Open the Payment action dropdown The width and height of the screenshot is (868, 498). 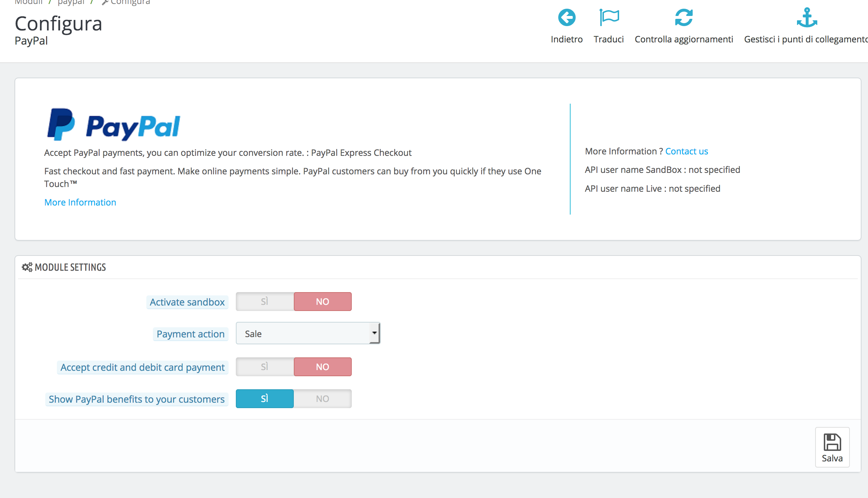point(304,333)
